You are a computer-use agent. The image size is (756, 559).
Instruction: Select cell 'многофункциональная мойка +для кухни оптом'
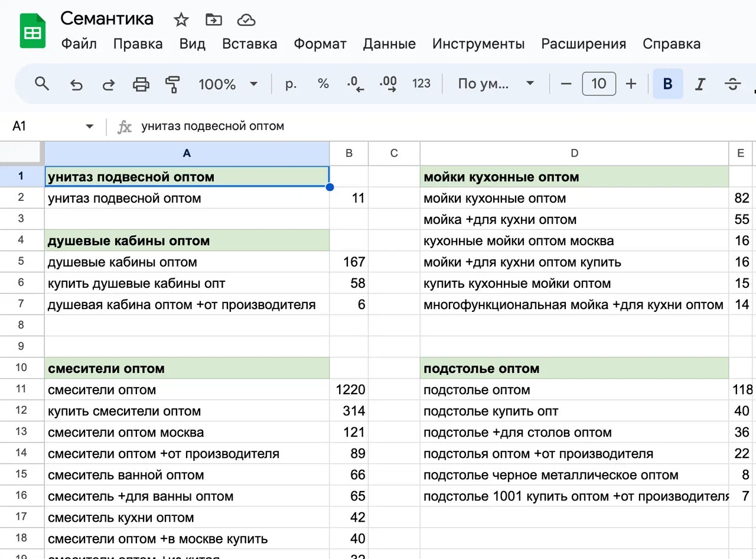pos(574,304)
